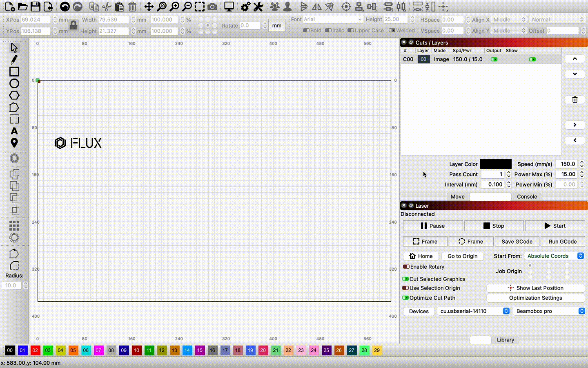Open camera capture icon in toolbar
The image size is (588, 368).
212,7
